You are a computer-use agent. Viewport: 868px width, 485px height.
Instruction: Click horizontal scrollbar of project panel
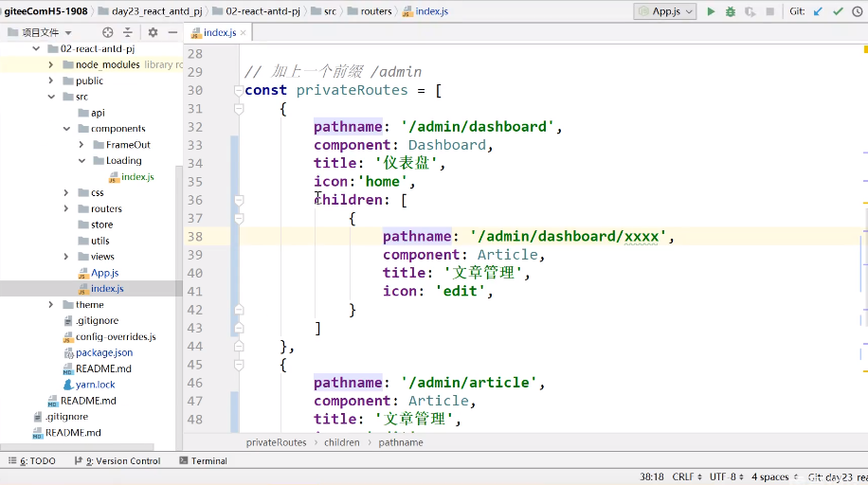pyautogui.click(x=78, y=446)
